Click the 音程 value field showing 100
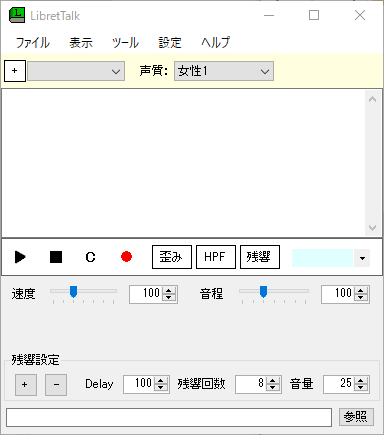The image size is (384, 435). point(338,294)
